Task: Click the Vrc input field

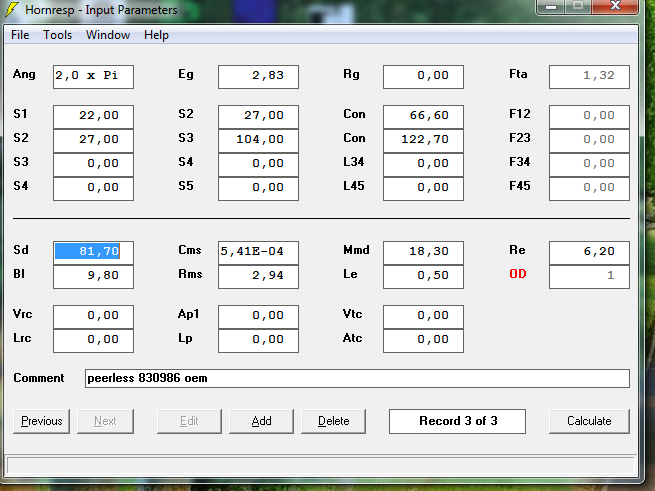Action: (94, 316)
